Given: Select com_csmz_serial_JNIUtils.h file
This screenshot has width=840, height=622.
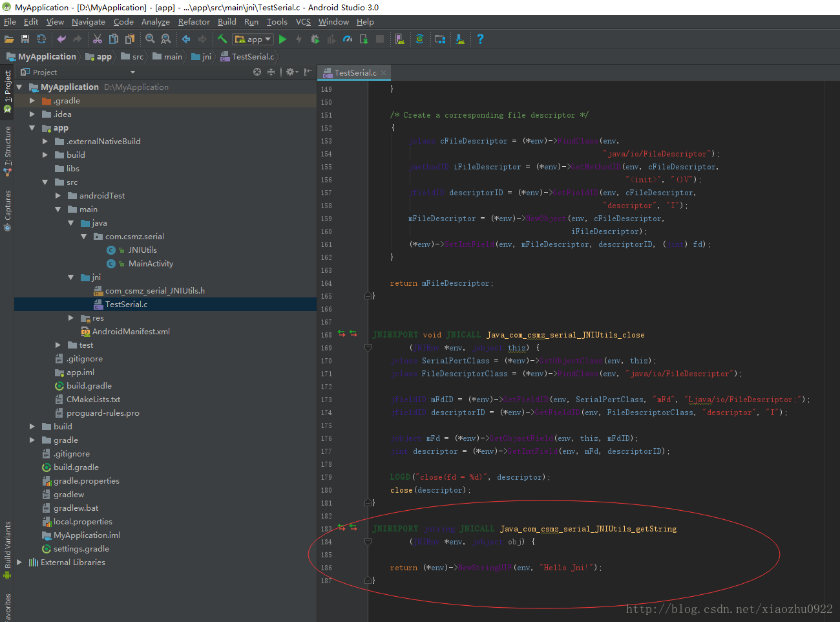Looking at the screenshot, I should coord(154,291).
